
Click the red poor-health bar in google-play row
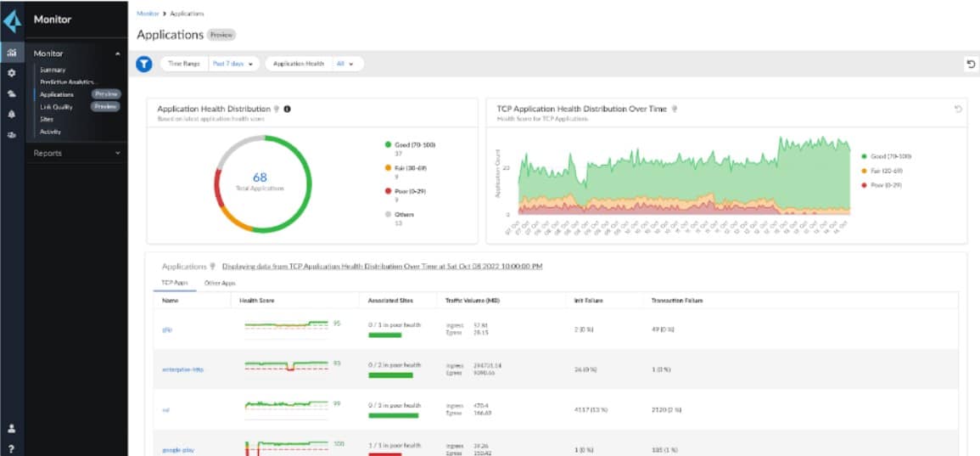point(384,455)
